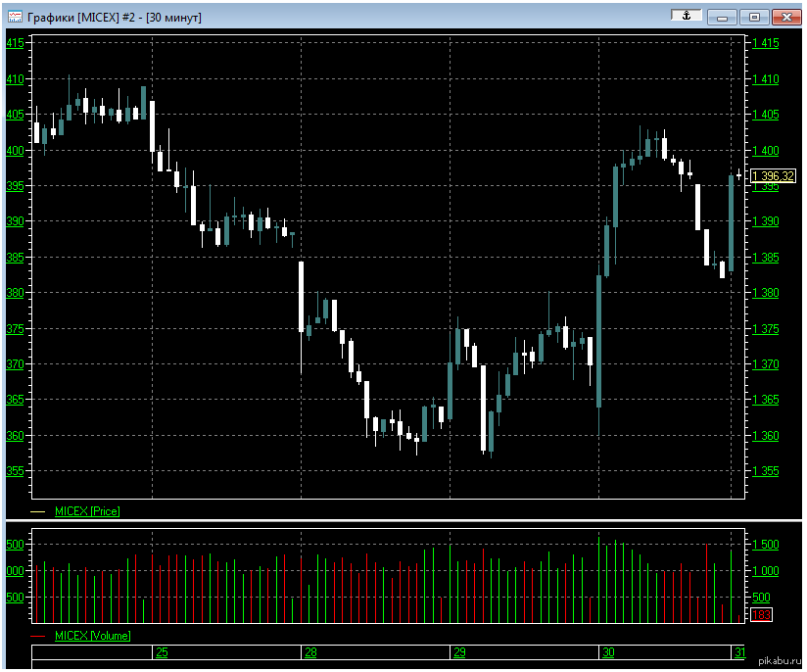Click right volume axis label 500
This screenshot has height=672, width=807.
click(761, 598)
